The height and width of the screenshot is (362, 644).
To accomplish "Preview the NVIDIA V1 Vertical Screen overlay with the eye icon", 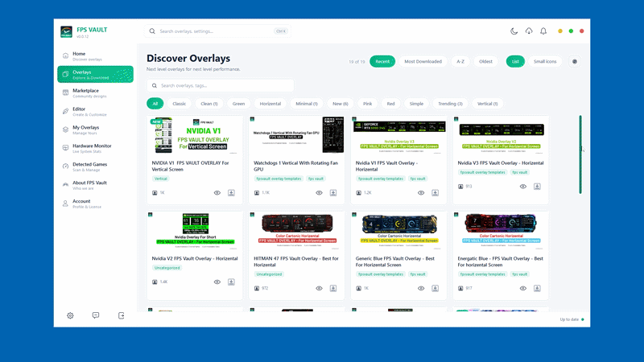I will click(x=217, y=193).
